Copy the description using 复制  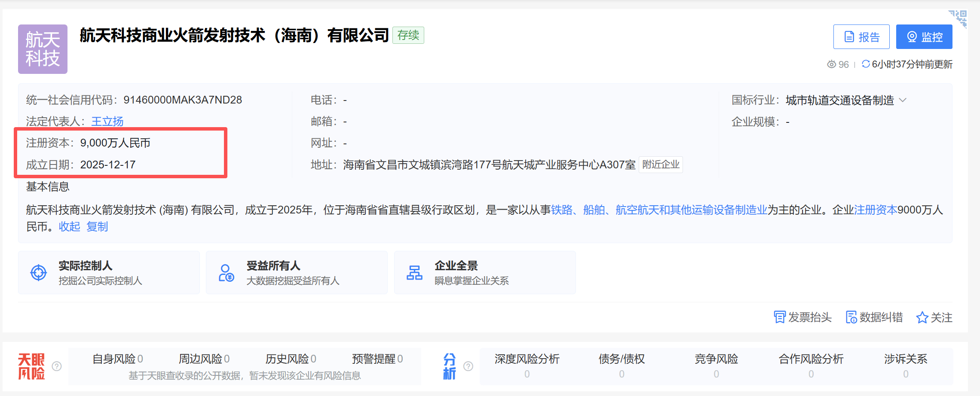coord(97,226)
